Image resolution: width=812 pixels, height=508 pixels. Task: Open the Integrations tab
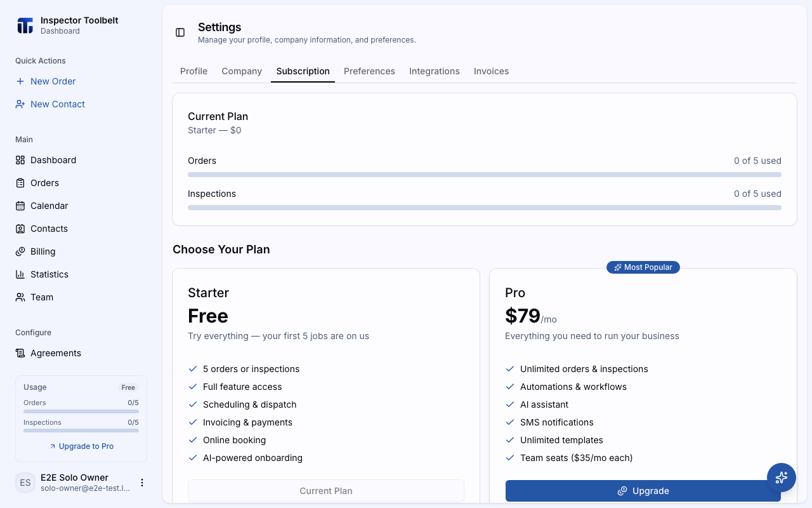point(435,71)
